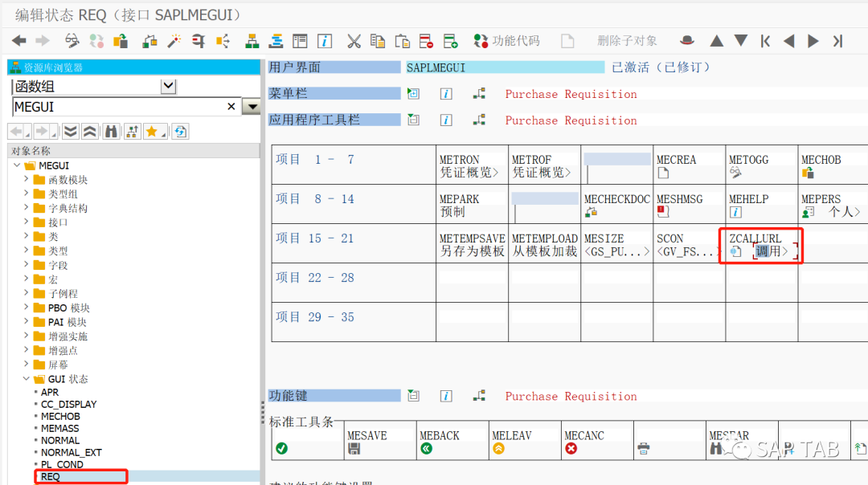Click the MEBACK back function key cell
The height and width of the screenshot is (485, 868).
tap(452, 441)
